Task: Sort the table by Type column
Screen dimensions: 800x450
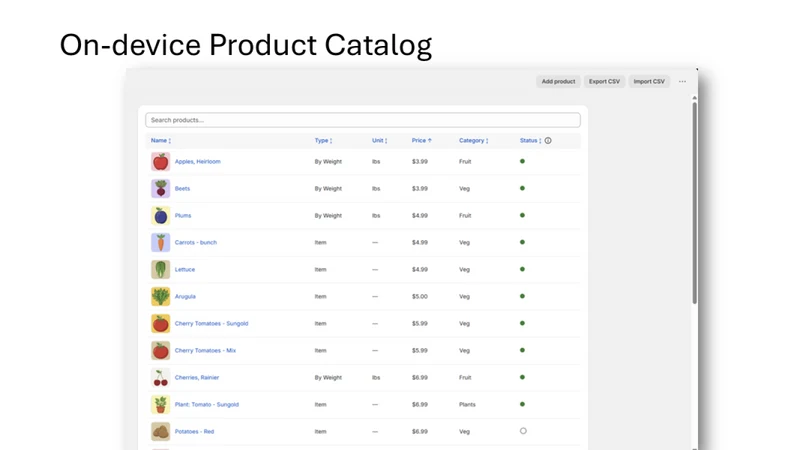Action: (x=323, y=141)
